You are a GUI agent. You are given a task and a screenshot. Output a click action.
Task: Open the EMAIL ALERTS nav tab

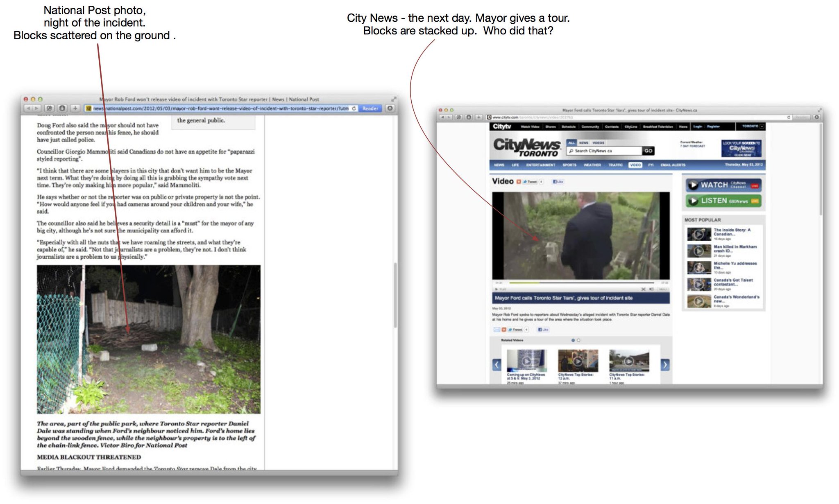pos(673,165)
